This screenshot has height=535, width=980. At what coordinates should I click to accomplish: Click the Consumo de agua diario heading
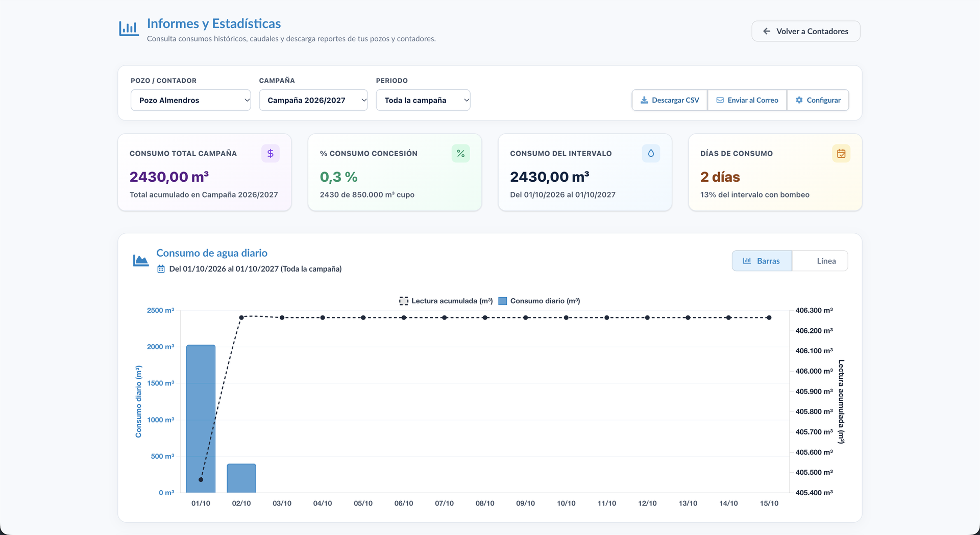[x=212, y=253]
